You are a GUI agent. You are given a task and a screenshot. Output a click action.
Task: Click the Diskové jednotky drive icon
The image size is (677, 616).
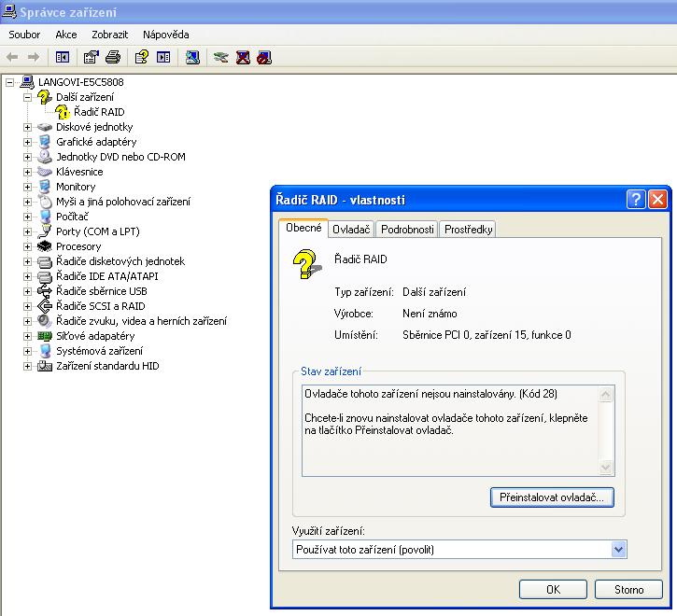point(45,127)
